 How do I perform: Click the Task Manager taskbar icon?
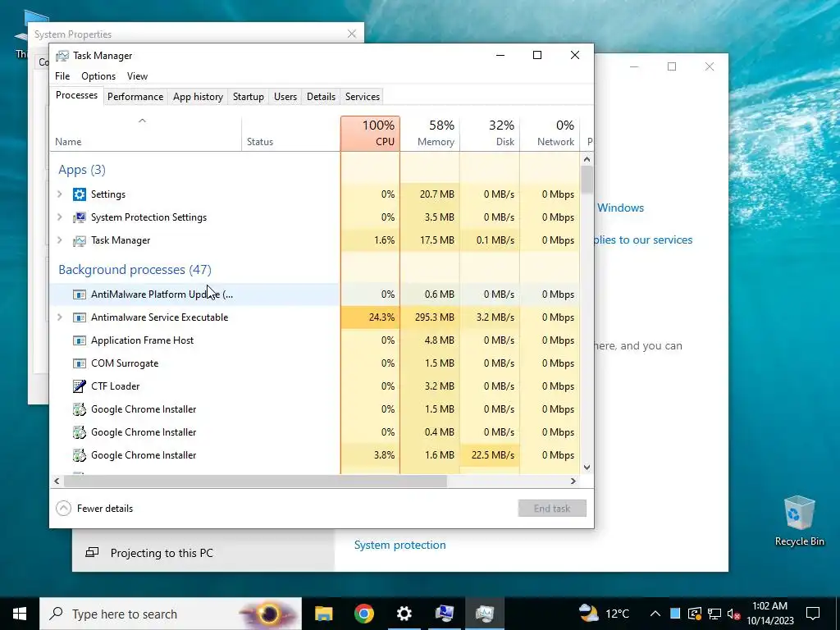484,614
